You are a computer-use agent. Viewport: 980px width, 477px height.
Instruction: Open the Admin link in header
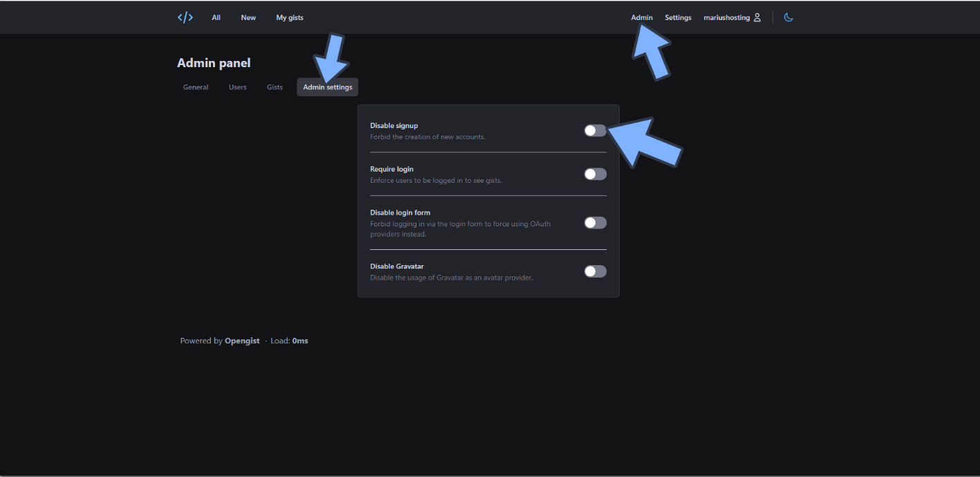click(641, 17)
